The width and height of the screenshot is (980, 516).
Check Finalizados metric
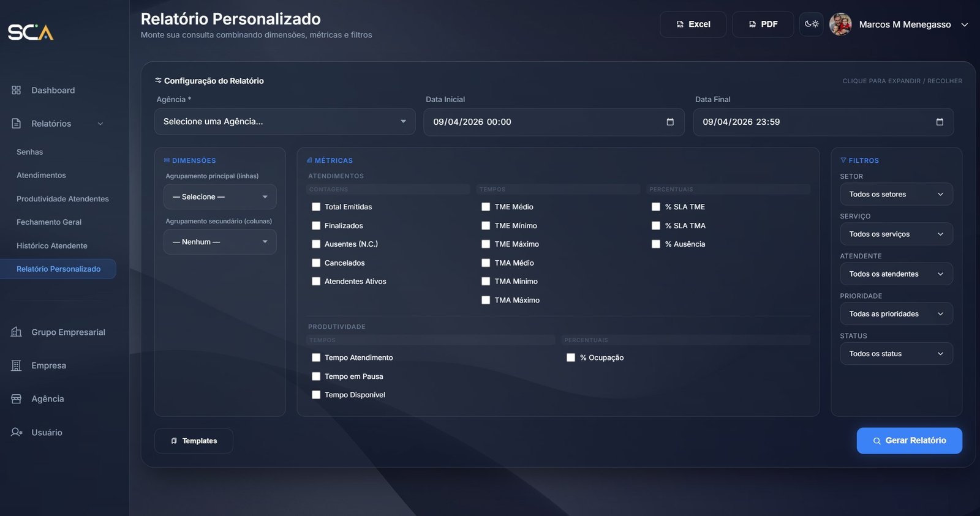(x=316, y=226)
